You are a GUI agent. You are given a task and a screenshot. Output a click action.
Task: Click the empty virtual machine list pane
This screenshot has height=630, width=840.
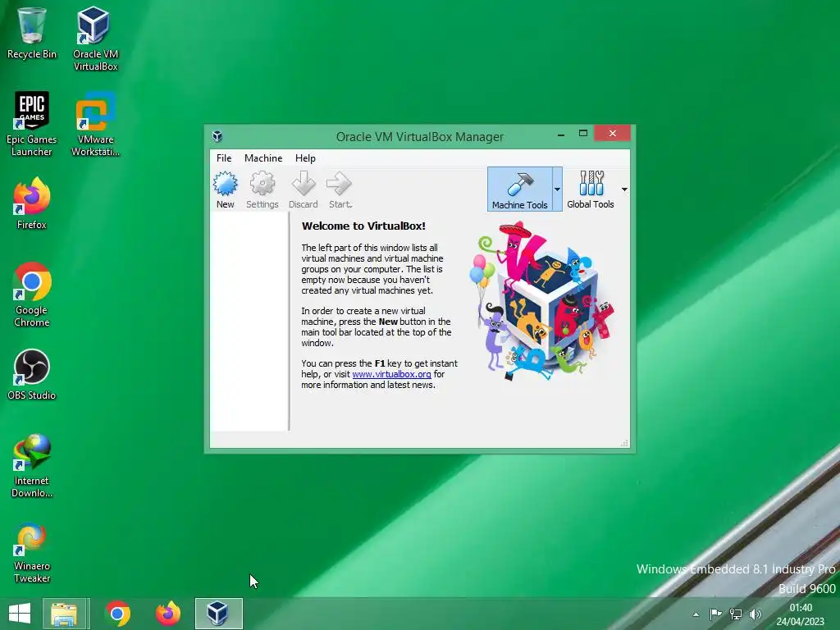(249, 322)
